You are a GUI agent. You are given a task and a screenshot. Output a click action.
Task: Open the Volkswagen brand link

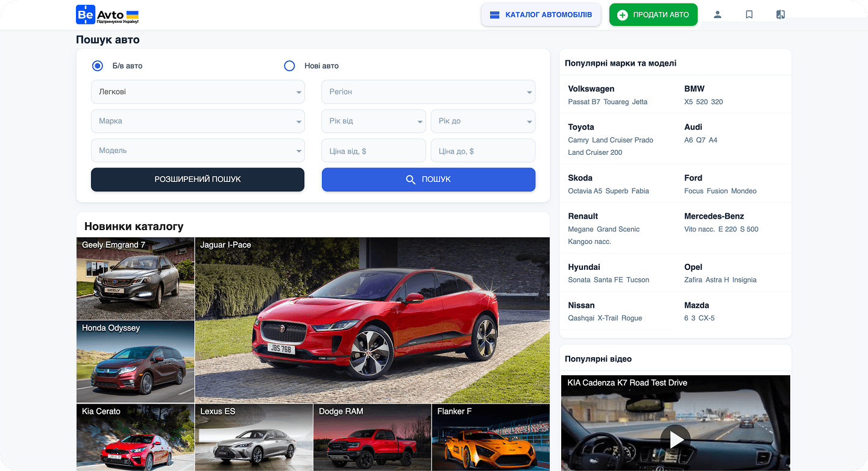(x=591, y=89)
